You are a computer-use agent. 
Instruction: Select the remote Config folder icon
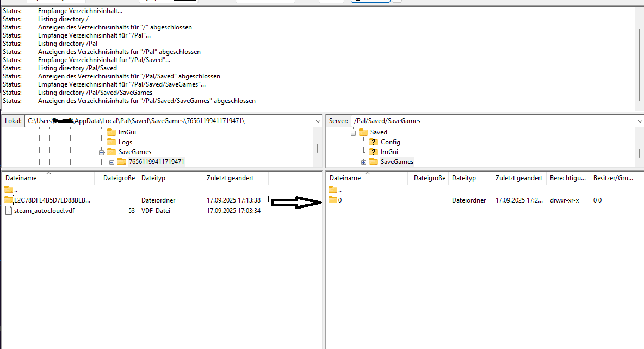373,142
